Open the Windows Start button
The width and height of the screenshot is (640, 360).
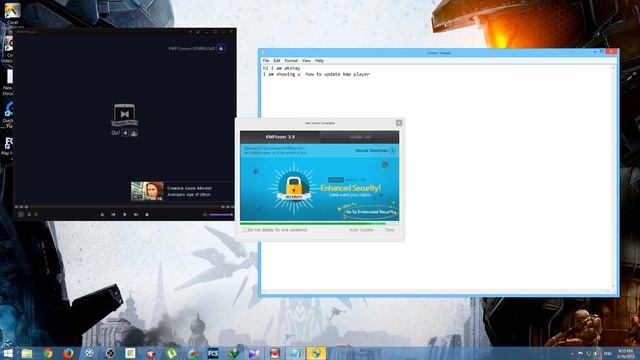tap(7, 353)
